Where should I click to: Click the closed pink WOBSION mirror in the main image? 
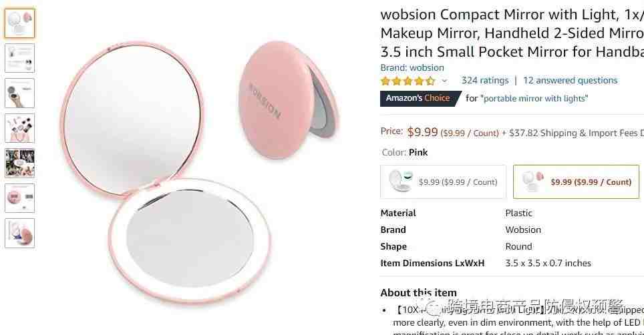289,99
